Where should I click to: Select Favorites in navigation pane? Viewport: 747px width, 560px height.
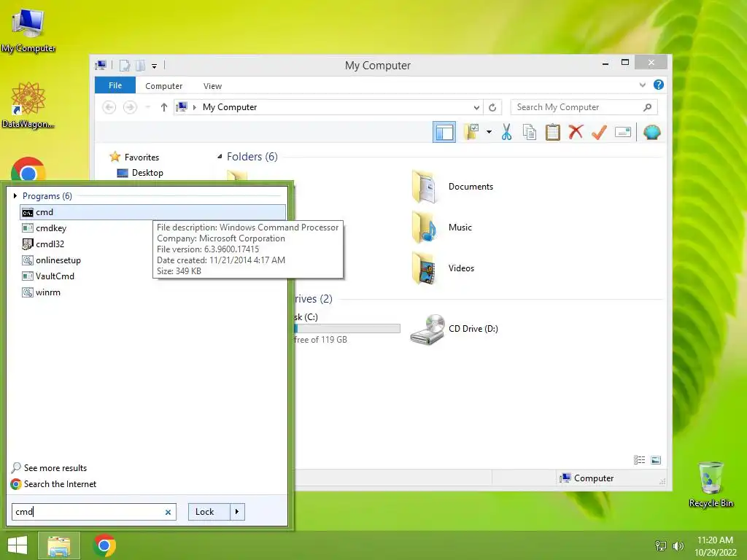[x=134, y=157]
